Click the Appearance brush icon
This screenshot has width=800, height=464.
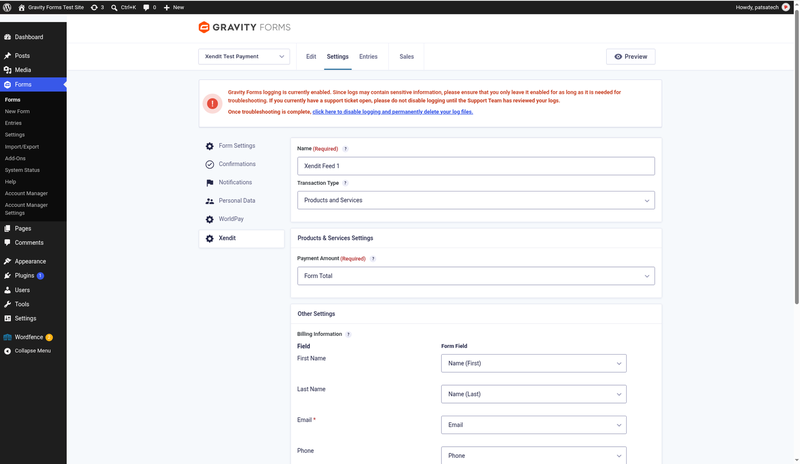pyautogui.click(x=8, y=261)
